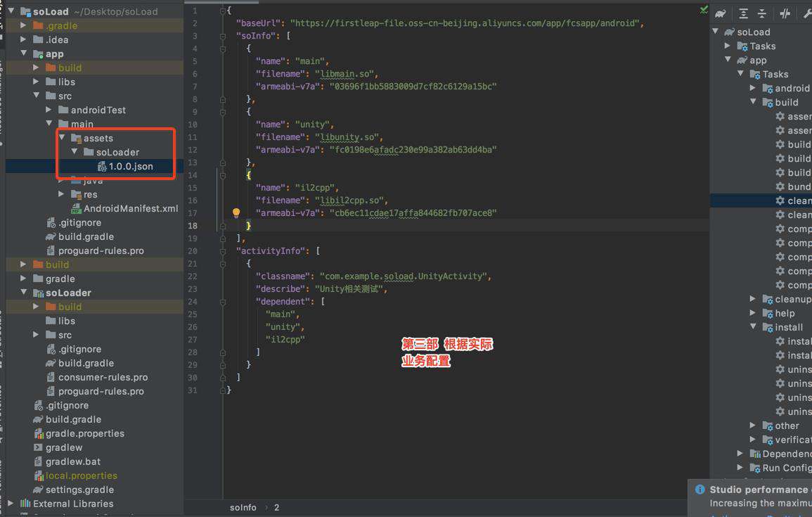Expand the .gradle folder arrow
The image size is (812, 517).
click(x=22, y=25)
